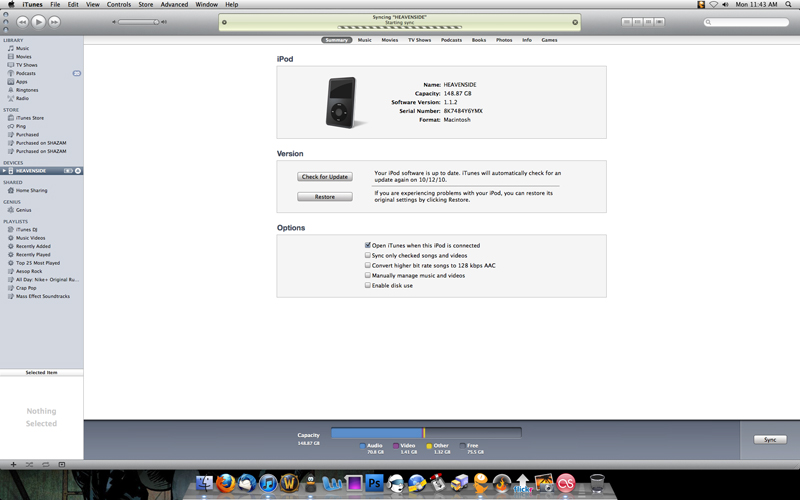This screenshot has width=800, height=500.
Task: Switch to the Games tab
Action: 549,40
